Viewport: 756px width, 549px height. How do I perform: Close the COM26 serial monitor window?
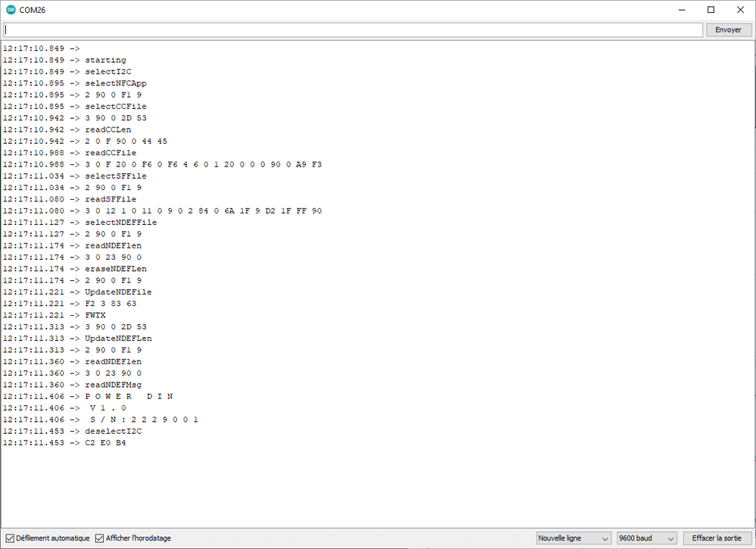click(x=741, y=10)
